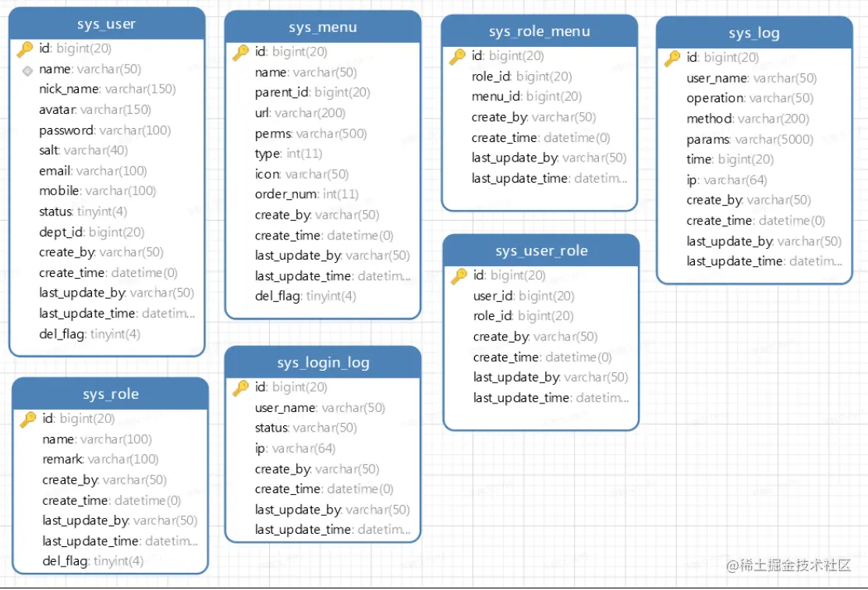Click the key icon in sys_menu table
868x590 pixels.
pos(241,52)
